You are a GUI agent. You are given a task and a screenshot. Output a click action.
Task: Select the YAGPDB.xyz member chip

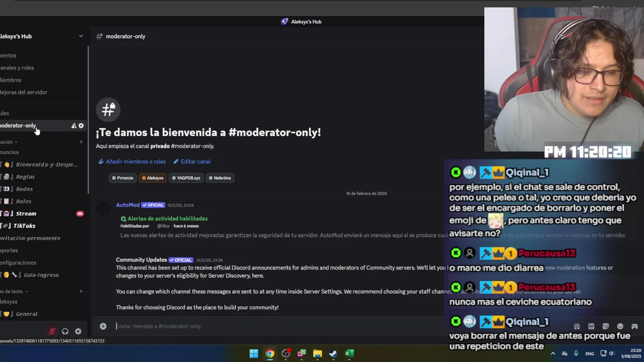(x=186, y=177)
